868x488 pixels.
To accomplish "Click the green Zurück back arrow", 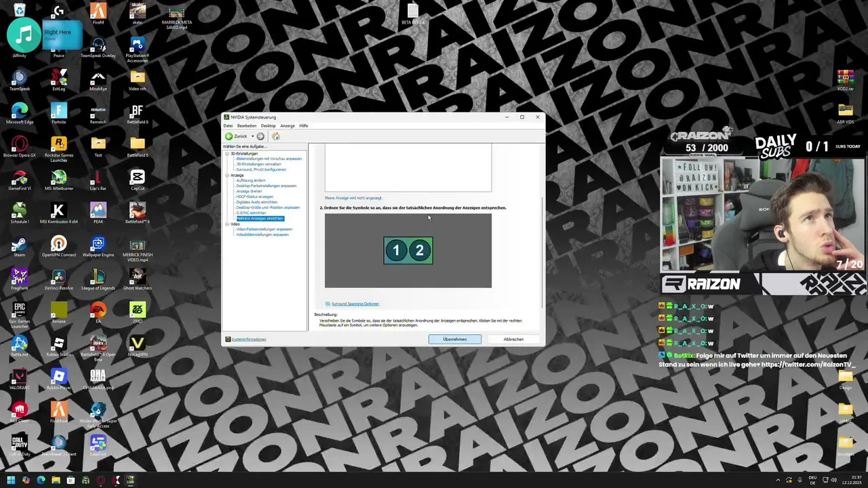I will pyautogui.click(x=229, y=136).
